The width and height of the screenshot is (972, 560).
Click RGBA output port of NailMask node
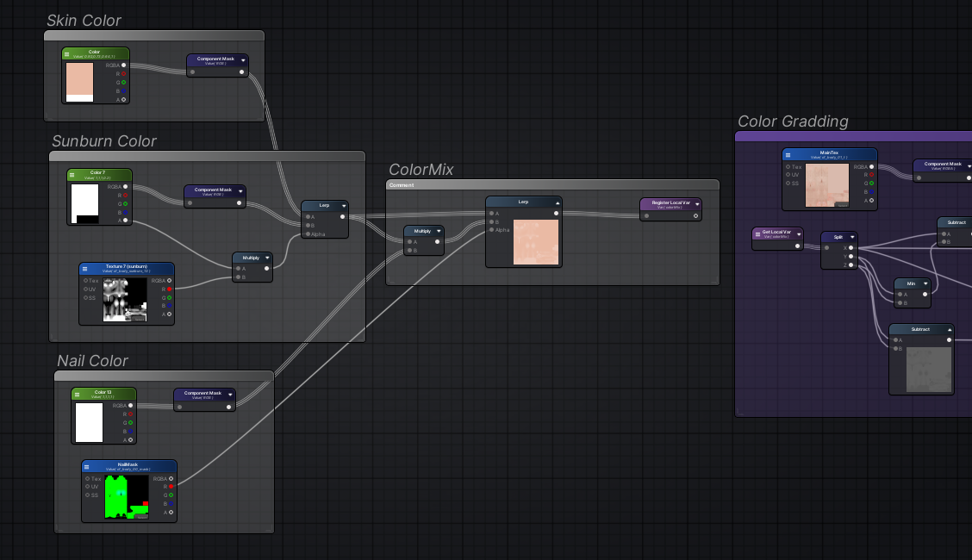(171, 479)
